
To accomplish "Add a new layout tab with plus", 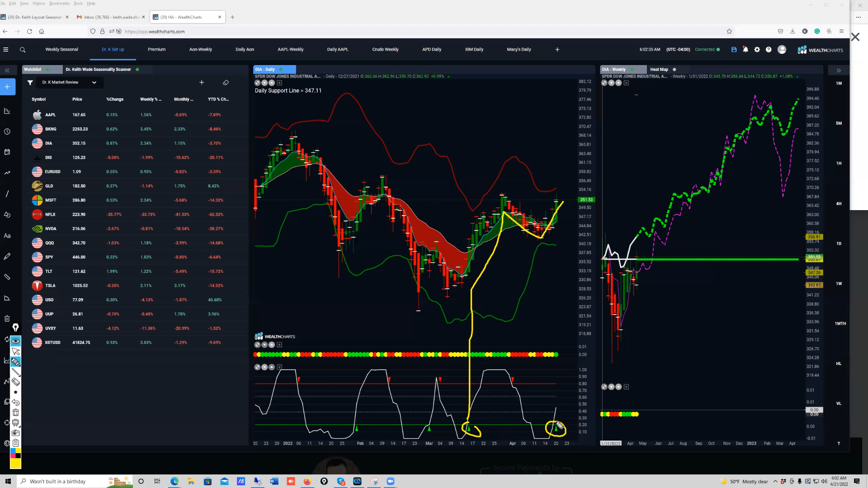I will tap(557, 50).
